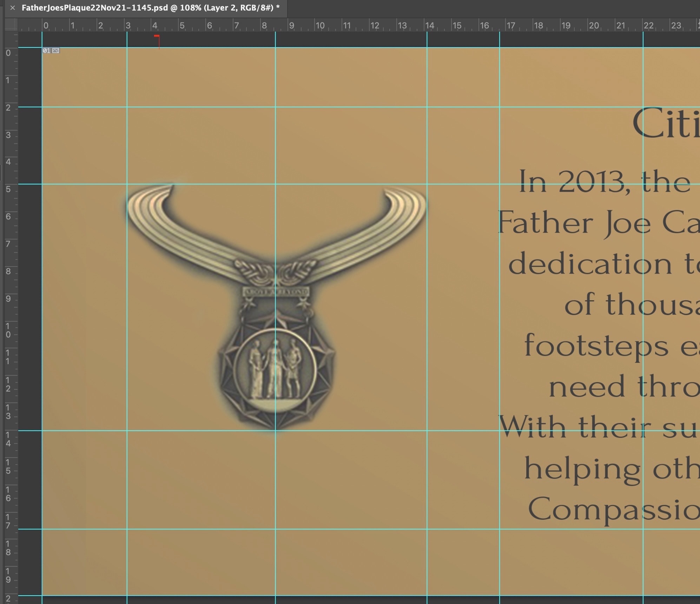The image size is (700, 604).
Task: Click the 10 mark on horizontal ruler
Action: pos(319,26)
